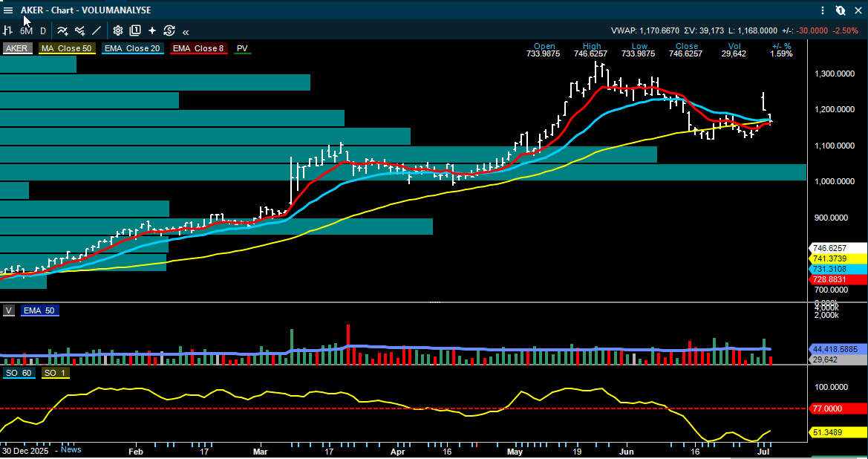The image size is (868, 459).
Task: Click the High 746.6257 value
Action: pos(591,53)
